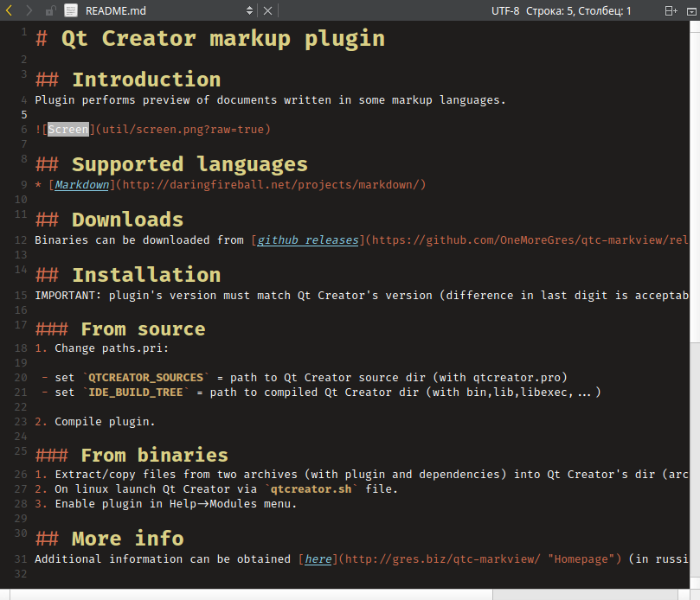
Task: Toggle the file lock icon
Action: (50, 10)
